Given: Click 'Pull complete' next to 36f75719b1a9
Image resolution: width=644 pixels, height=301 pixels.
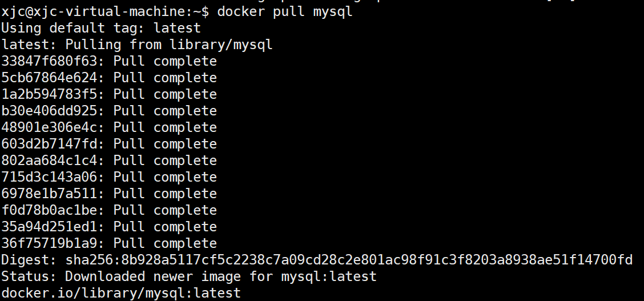Looking at the screenshot, I should point(164,243).
